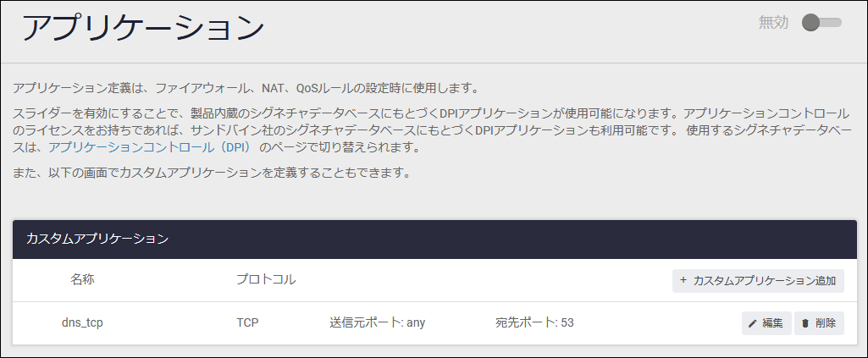The height and width of the screenshot is (358, 868).
Task: Open アプリケーションコントロール（DPI） link
Action: 150,148
